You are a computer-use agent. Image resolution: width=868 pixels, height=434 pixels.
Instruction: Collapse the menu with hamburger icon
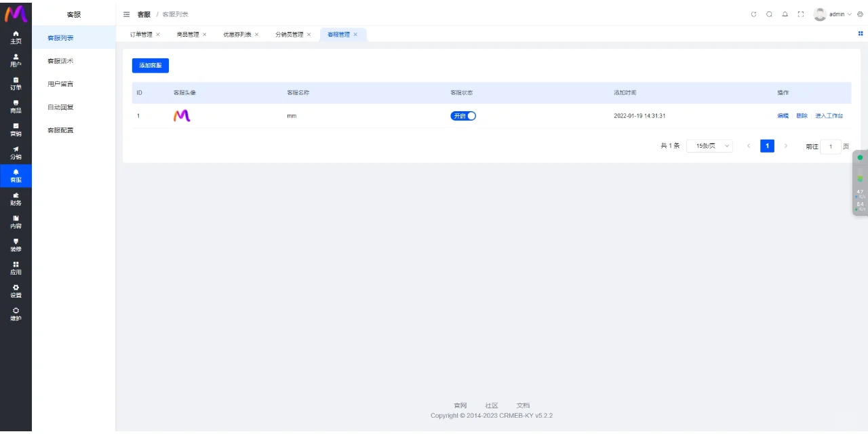click(126, 14)
